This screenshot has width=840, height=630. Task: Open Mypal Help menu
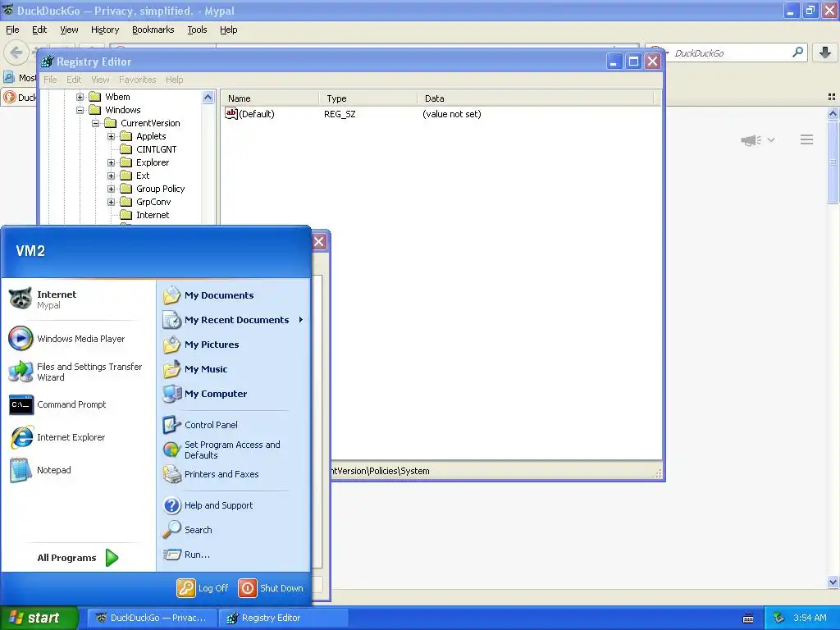point(229,30)
